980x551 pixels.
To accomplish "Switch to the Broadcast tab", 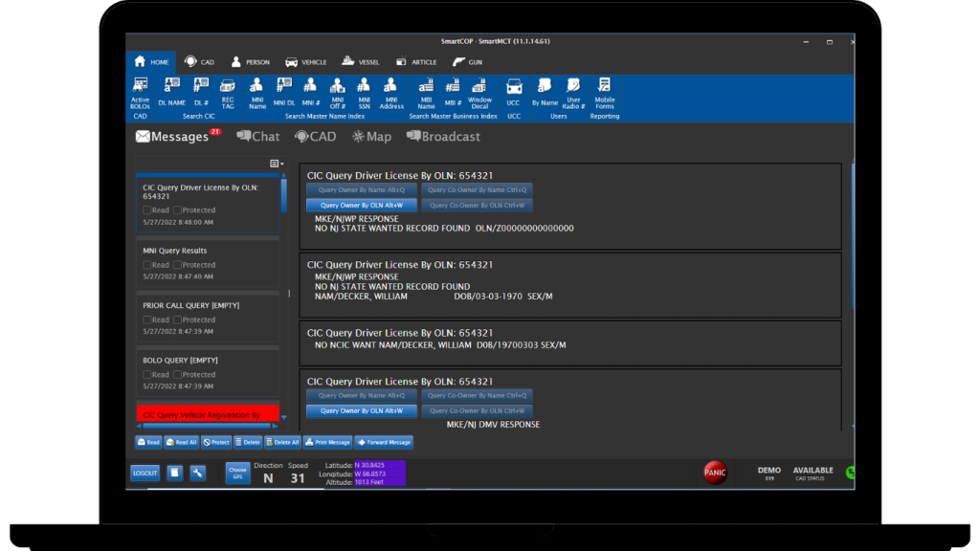I will (443, 137).
